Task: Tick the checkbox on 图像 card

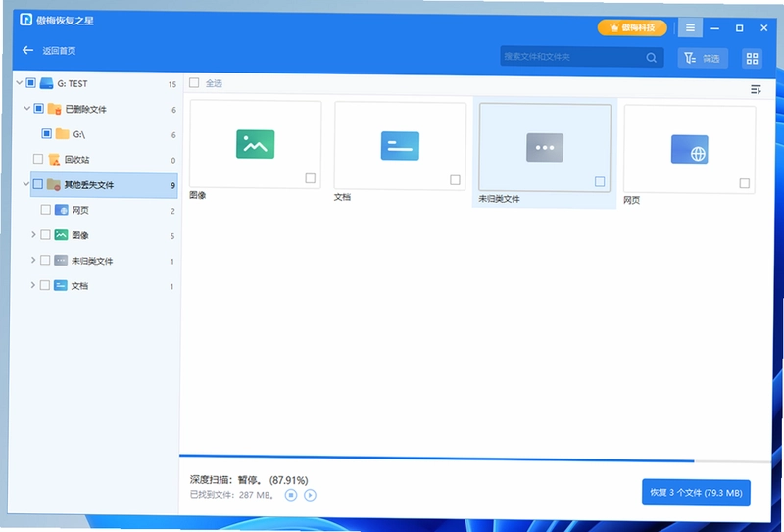Action: [x=310, y=178]
